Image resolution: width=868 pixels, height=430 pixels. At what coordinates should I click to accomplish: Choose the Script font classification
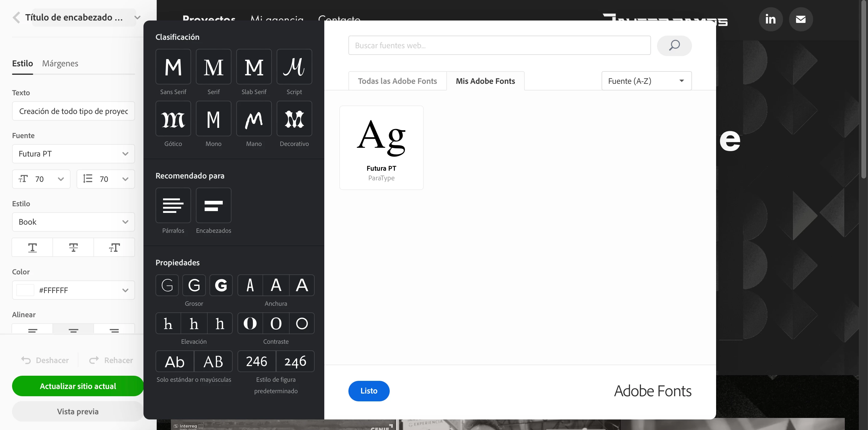[294, 67]
